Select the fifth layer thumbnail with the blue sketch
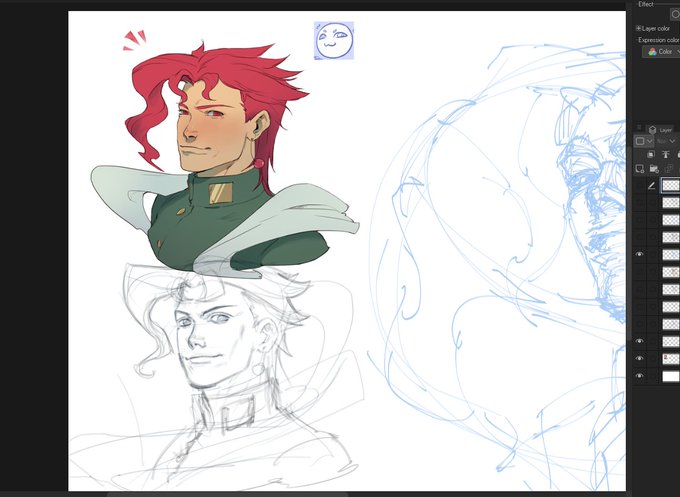The image size is (680, 497). pos(671,255)
